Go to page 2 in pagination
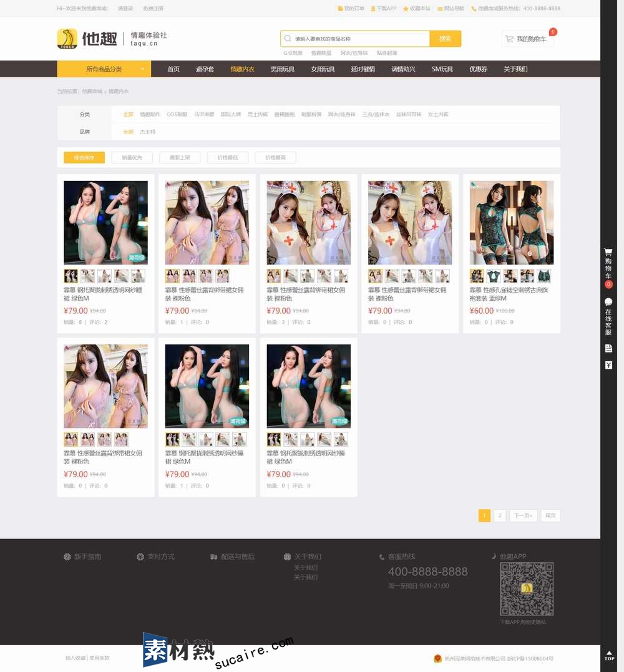The height and width of the screenshot is (672, 624). (x=500, y=515)
